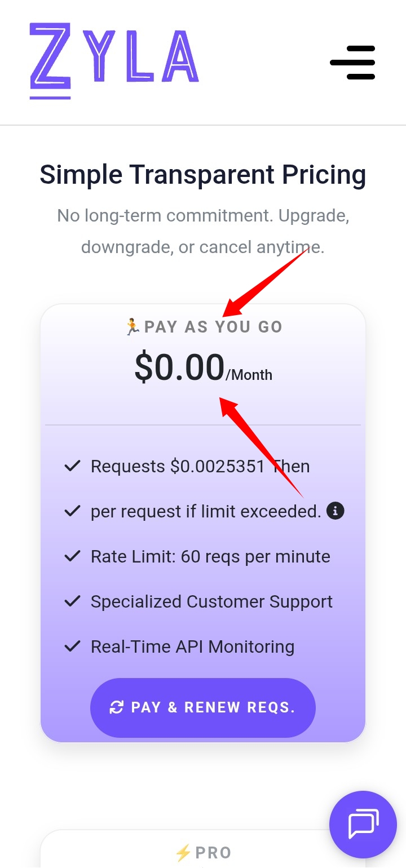The height and width of the screenshot is (868, 406).
Task: Click the checkmark beside Specialized Customer Support
Action: point(72,601)
